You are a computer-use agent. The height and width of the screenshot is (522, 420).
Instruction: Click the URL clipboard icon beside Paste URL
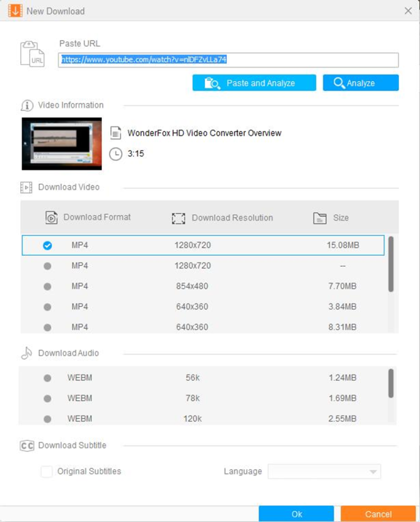[x=32, y=54]
